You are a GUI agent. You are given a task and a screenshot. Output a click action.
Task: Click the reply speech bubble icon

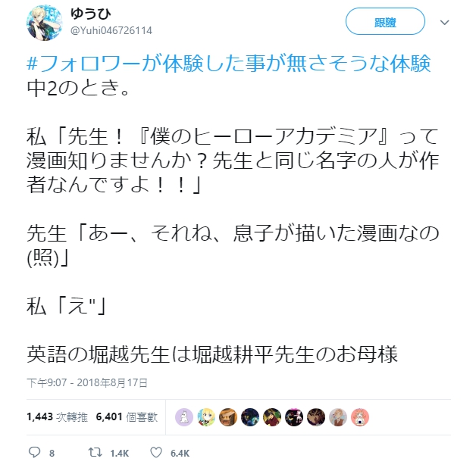[34, 452]
